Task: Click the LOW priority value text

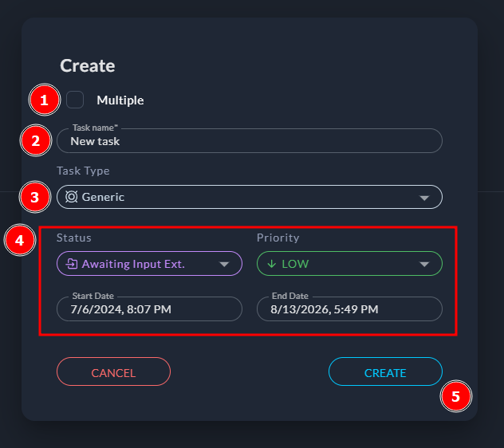Action: [x=295, y=264]
